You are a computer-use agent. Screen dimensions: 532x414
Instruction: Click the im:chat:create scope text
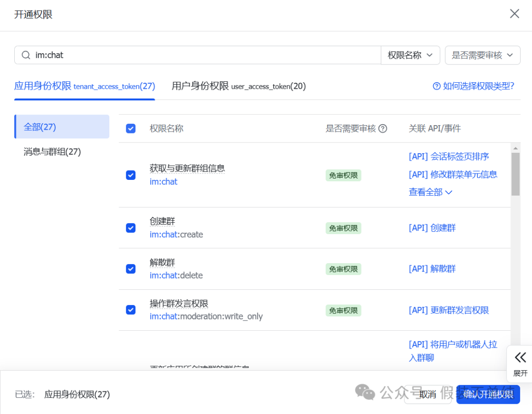coord(176,235)
